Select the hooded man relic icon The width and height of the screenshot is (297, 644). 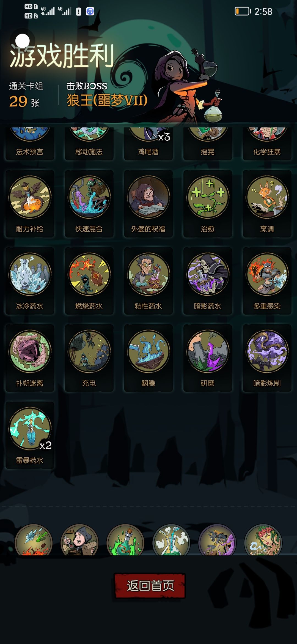79,540
